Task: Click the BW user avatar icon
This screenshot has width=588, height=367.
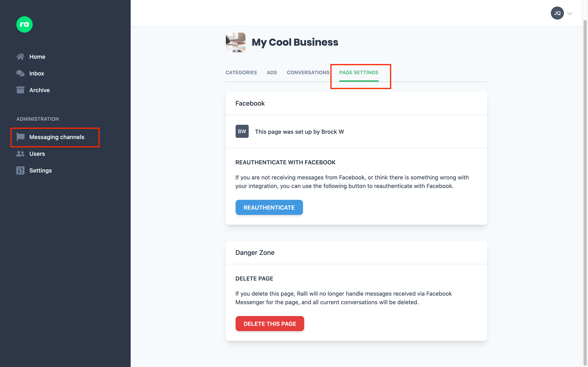Action: 242,132
